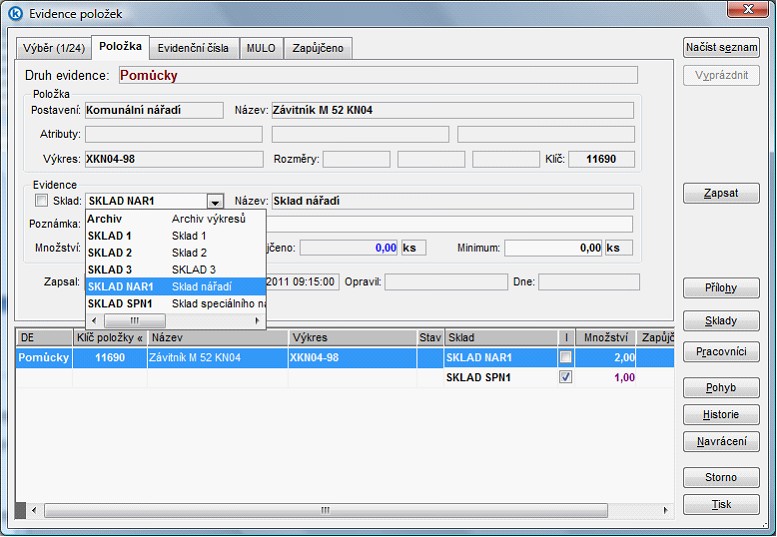Click the Výkres column header
777x537 pixels.
pos(353,337)
